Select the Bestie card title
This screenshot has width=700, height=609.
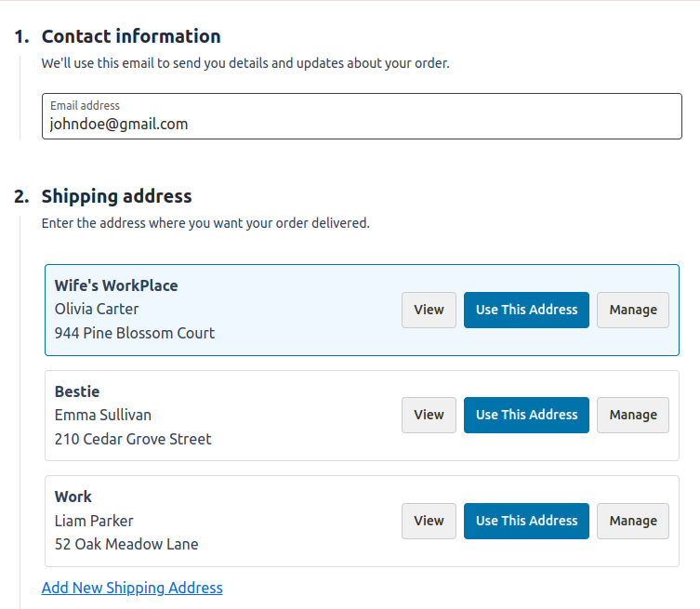pos(77,391)
